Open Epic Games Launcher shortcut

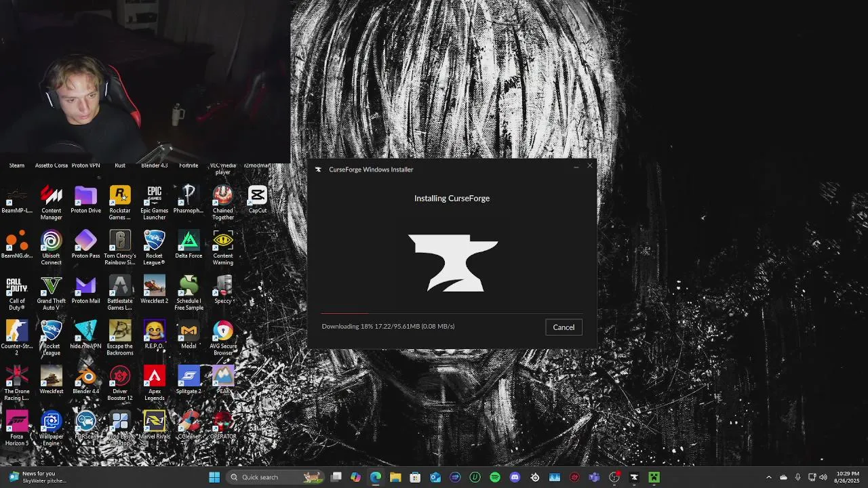click(155, 203)
